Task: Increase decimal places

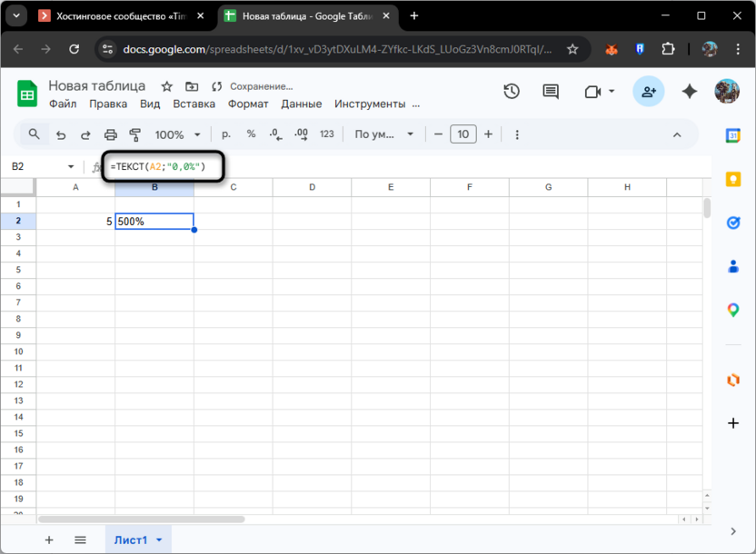Action: [x=302, y=134]
